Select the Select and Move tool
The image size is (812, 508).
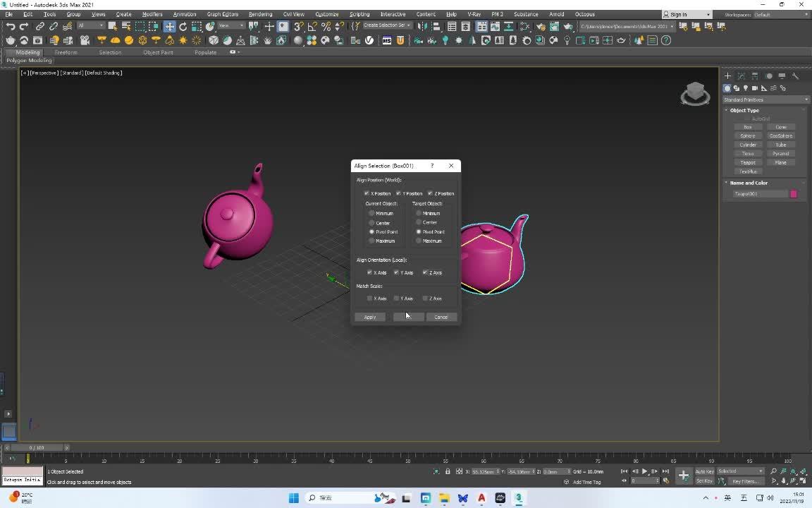170,26
